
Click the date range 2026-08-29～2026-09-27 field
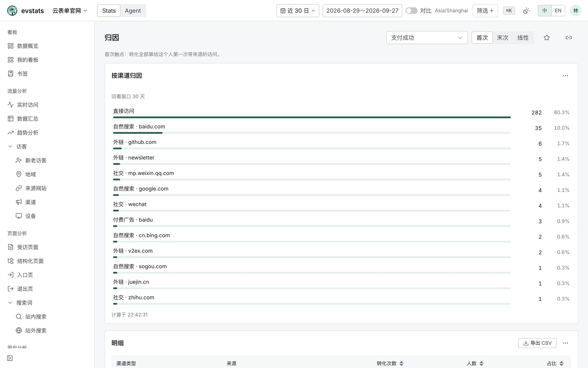362,11
